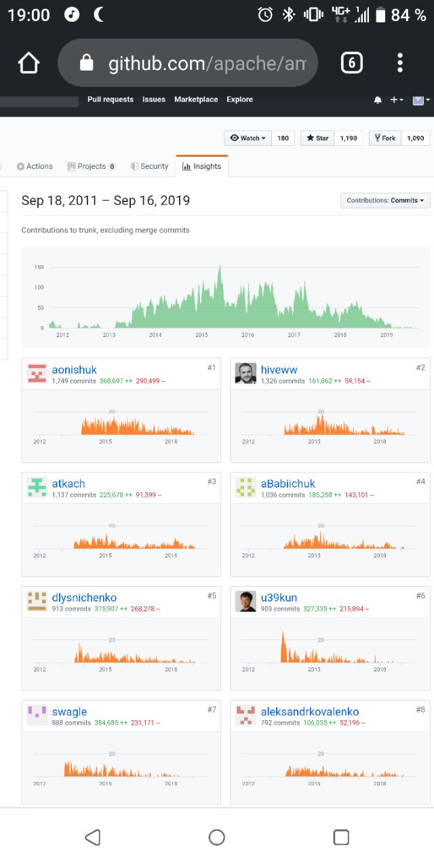Image resolution: width=434 pixels, height=868 pixels.
Task: Click hiveww profile photo
Action: 245,374
